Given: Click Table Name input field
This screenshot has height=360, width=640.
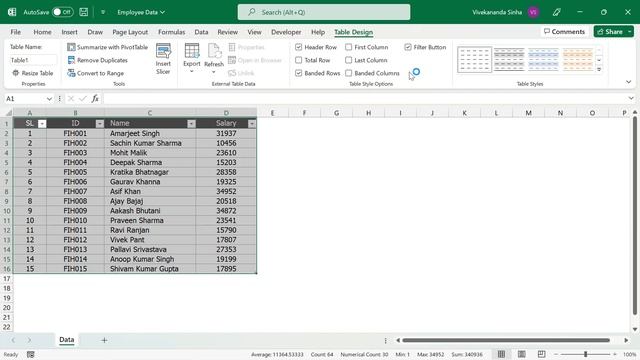Looking at the screenshot, I should (33, 60).
